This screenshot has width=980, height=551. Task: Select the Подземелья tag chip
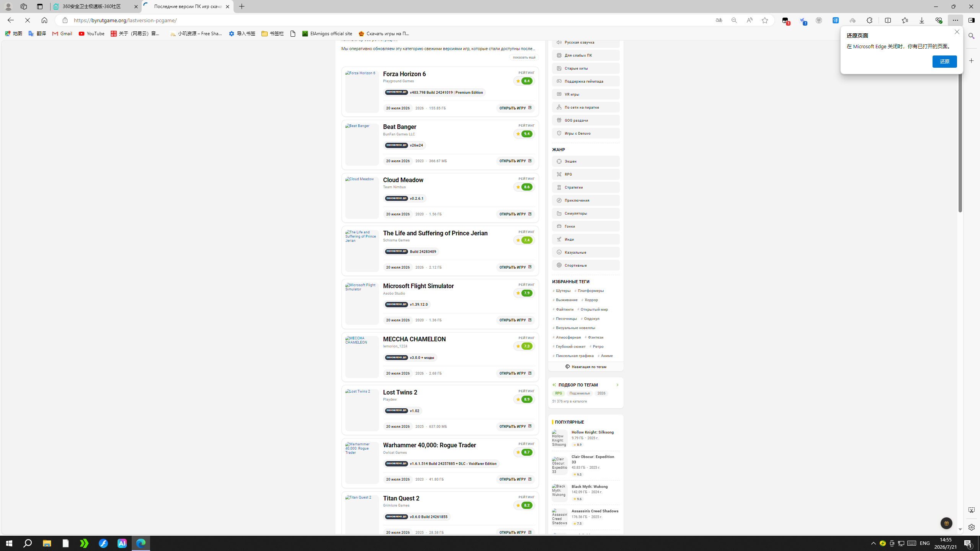(x=579, y=393)
